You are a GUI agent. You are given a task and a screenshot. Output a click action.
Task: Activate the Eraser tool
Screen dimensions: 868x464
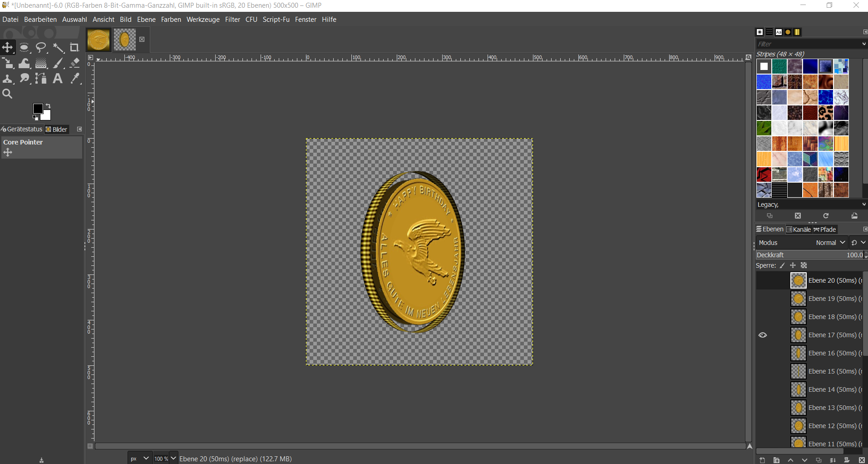click(75, 63)
